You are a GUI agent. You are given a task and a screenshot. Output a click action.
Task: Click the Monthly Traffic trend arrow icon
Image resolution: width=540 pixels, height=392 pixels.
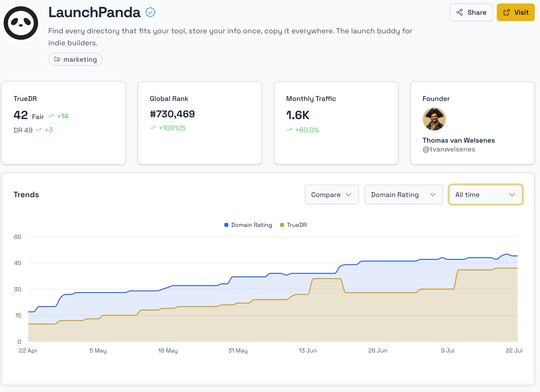click(x=289, y=130)
